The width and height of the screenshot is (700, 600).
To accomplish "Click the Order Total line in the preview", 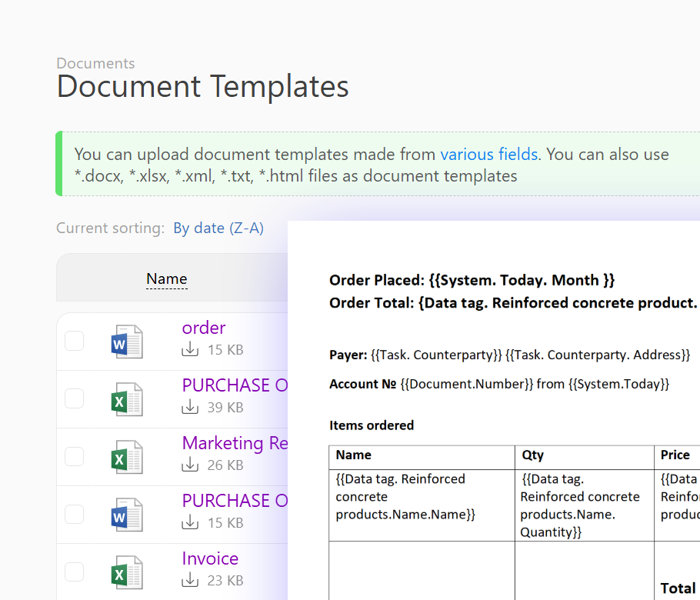I will tap(515, 303).
